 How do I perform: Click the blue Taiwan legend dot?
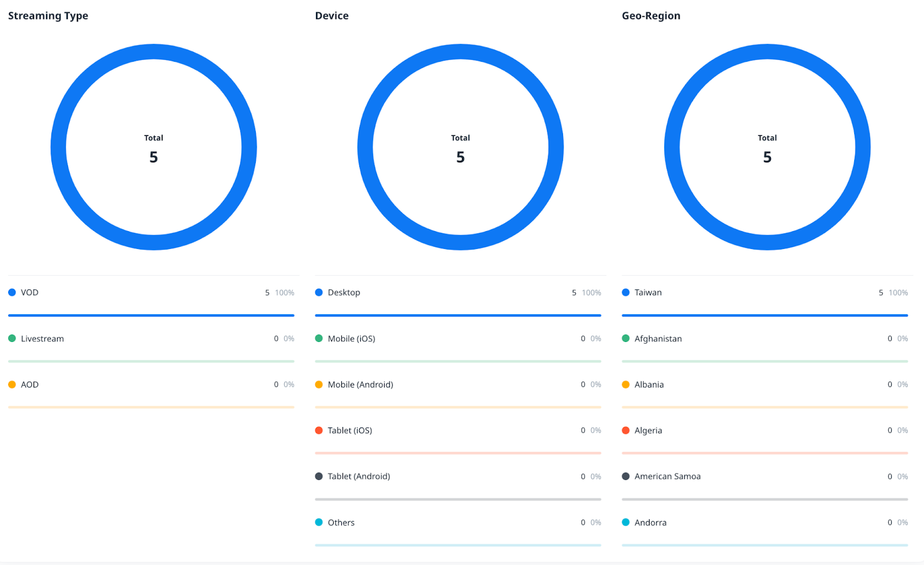[x=625, y=292]
